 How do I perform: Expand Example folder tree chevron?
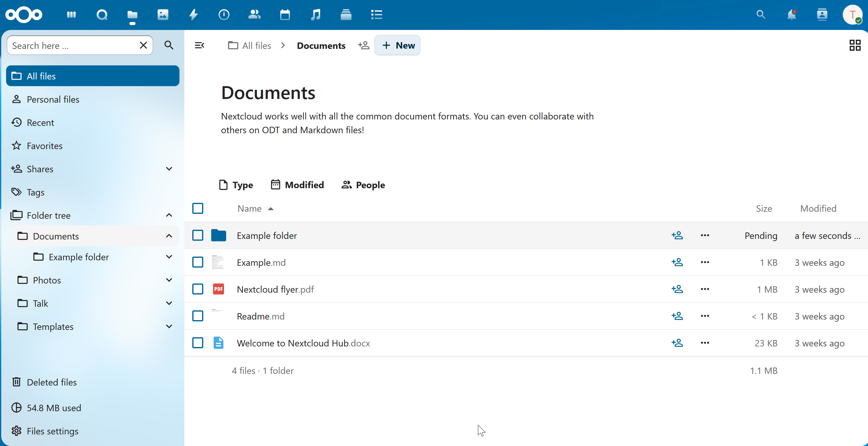pos(169,257)
